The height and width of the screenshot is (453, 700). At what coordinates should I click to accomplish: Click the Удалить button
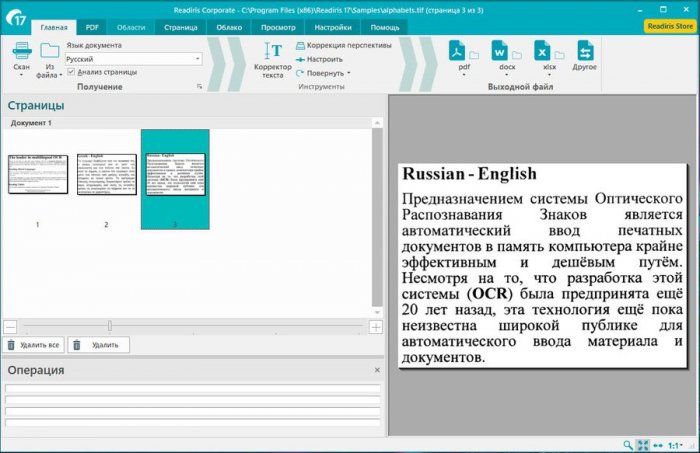click(99, 345)
